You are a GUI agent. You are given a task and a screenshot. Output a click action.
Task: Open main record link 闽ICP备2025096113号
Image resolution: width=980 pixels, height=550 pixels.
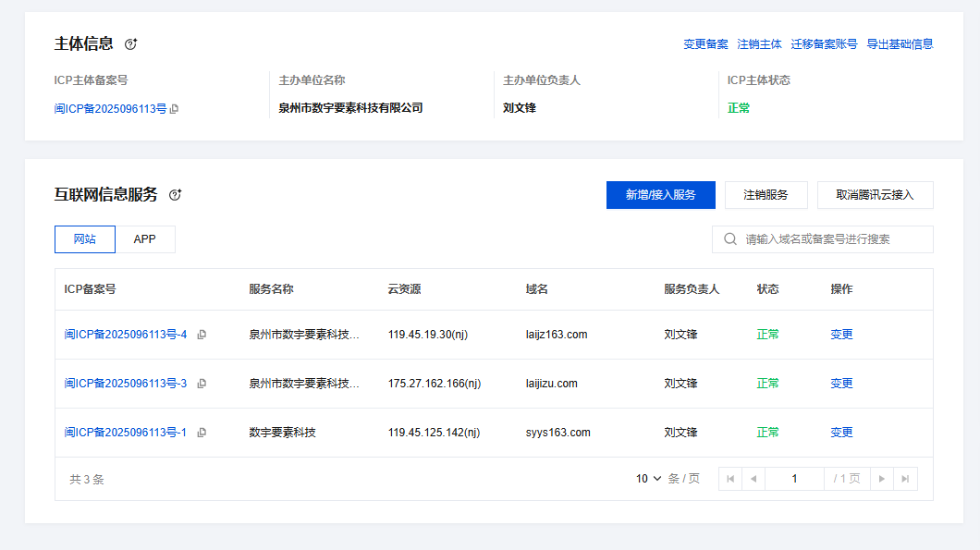[x=111, y=109]
